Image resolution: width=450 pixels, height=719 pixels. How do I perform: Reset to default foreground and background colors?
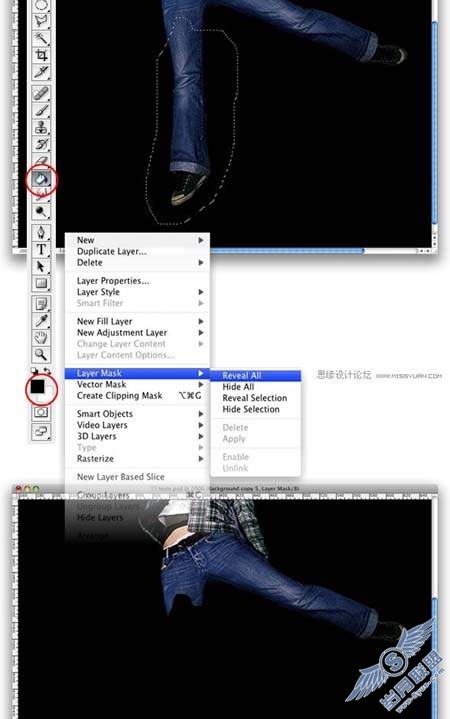coord(34,370)
